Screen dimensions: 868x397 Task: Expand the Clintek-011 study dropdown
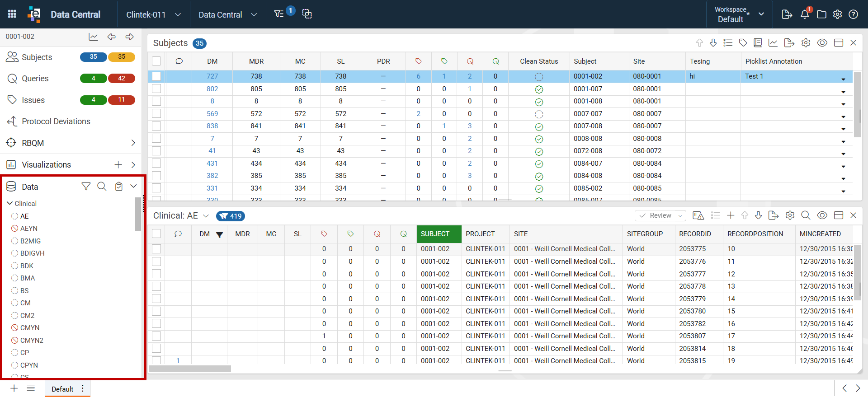154,14
